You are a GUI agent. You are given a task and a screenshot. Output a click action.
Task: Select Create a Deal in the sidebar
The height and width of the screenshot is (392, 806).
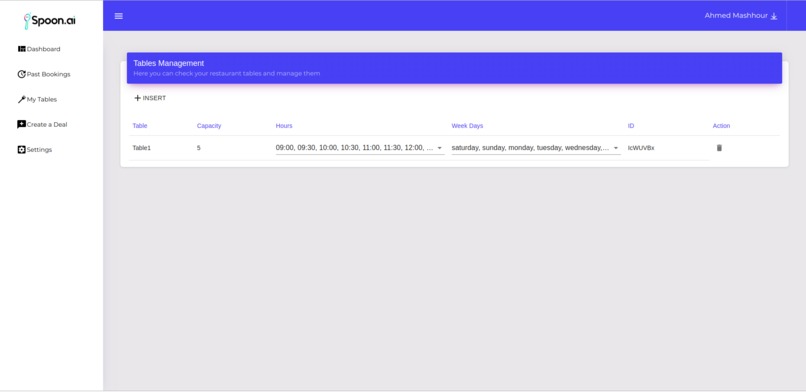click(42, 124)
